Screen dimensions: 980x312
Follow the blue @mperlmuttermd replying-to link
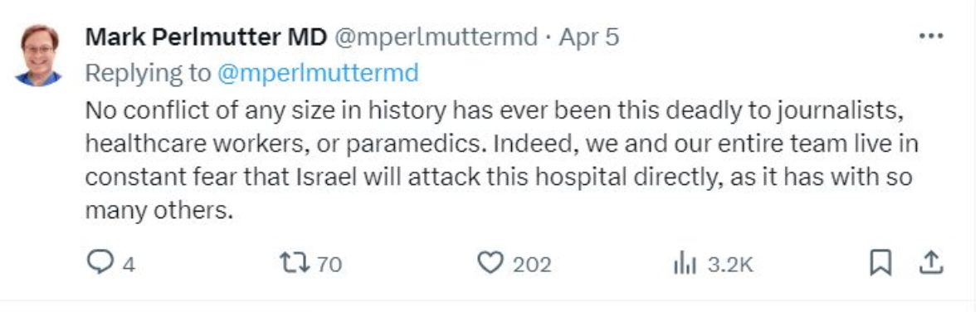click(x=318, y=74)
